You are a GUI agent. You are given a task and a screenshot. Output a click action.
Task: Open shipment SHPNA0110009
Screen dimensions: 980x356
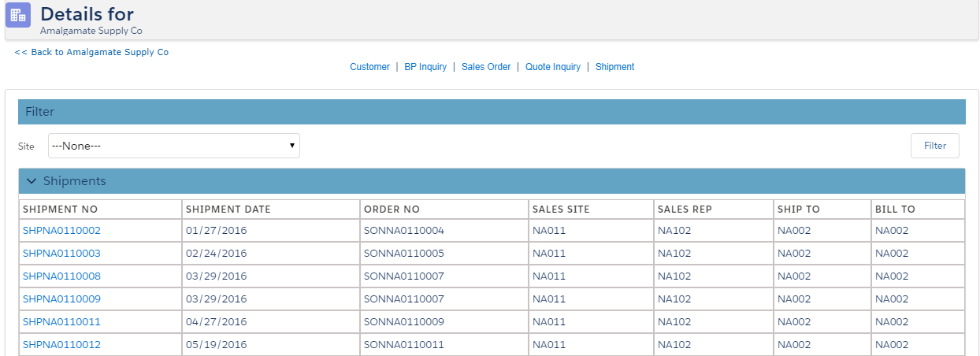tap(61, 299)
